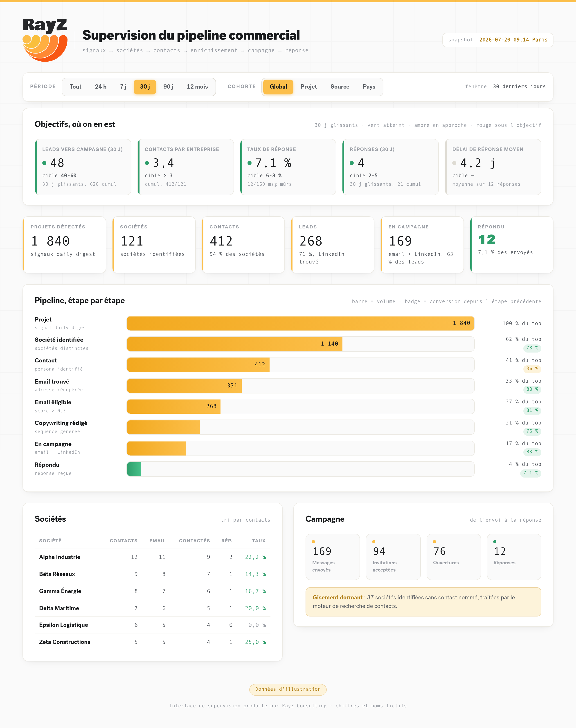The image size is (576, 728).
Task: Click the Email éligible bar 268
Action: [x=174, y=406]
